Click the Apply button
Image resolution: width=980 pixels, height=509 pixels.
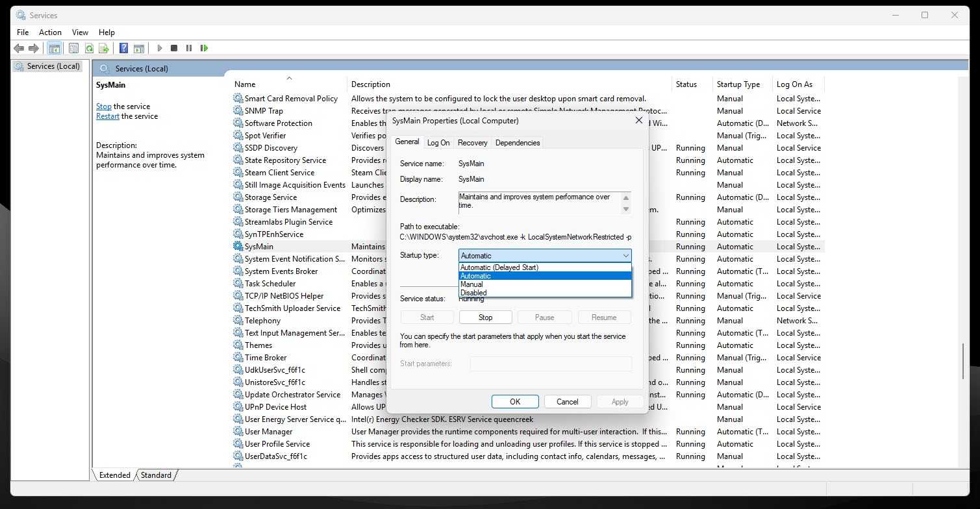pyautogui.click(x=620, y=401)
